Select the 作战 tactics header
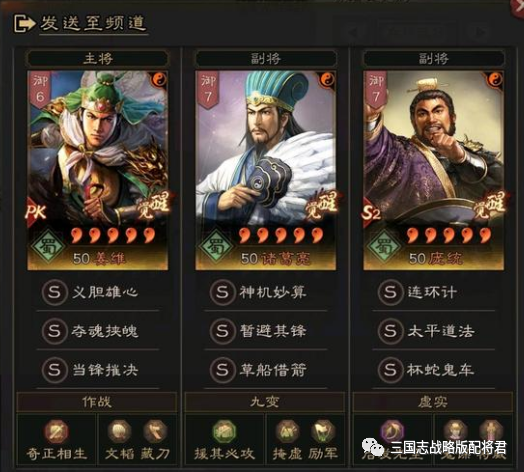Image resolution: width=524 pixels, height=472 pixels. (x=97, y=402)
